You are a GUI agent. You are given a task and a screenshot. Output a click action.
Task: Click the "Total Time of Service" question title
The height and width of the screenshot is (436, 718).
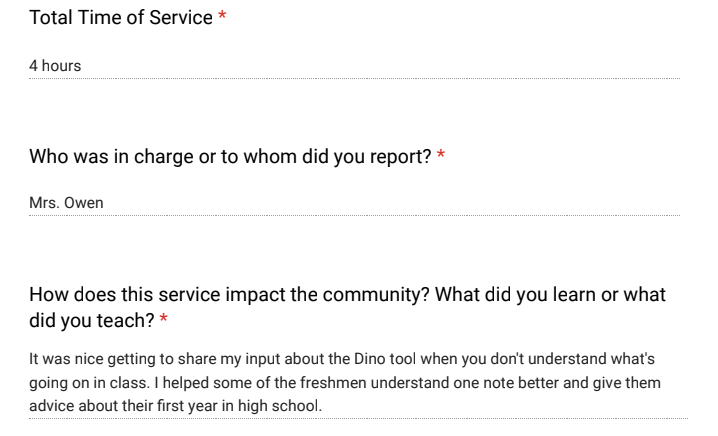tap(121, 18)
